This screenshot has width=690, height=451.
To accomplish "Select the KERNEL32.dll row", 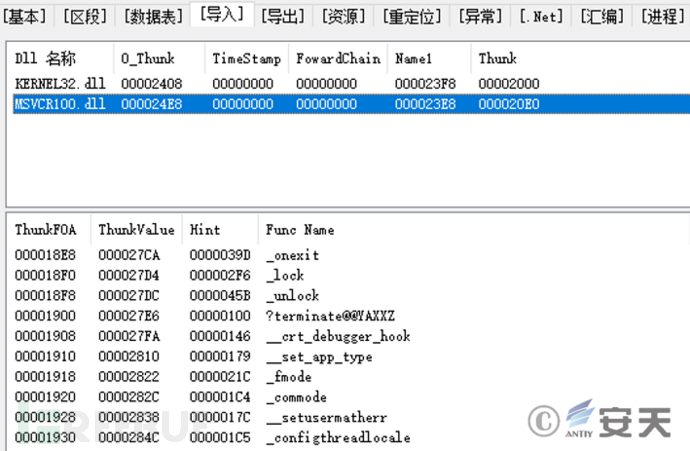I will pyautogui.click(x=351, y=84).
